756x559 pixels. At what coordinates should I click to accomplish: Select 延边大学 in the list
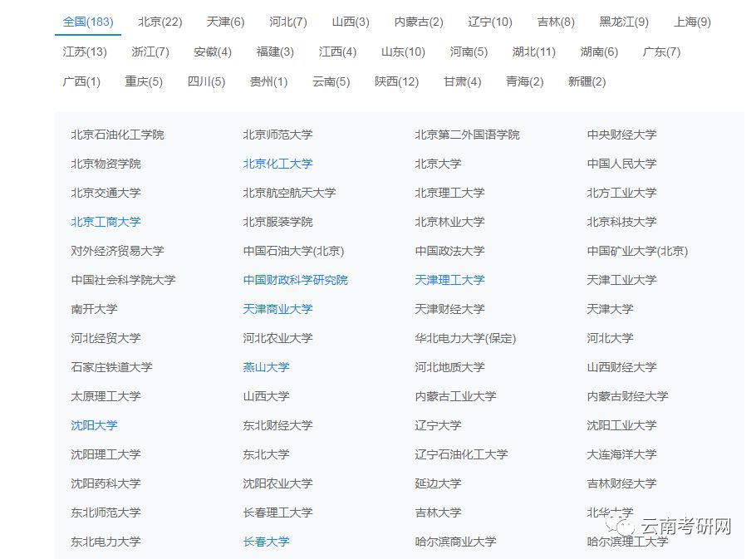coord(439,483)
